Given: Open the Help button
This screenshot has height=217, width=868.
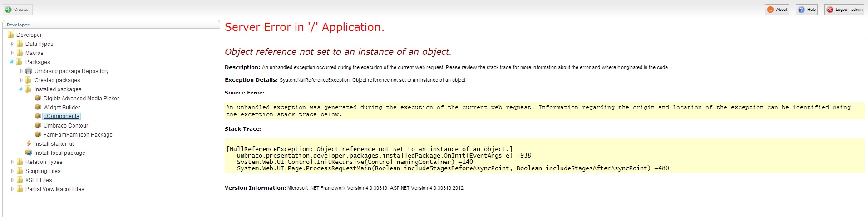Looking at the screenshot, I should [807, 10].
